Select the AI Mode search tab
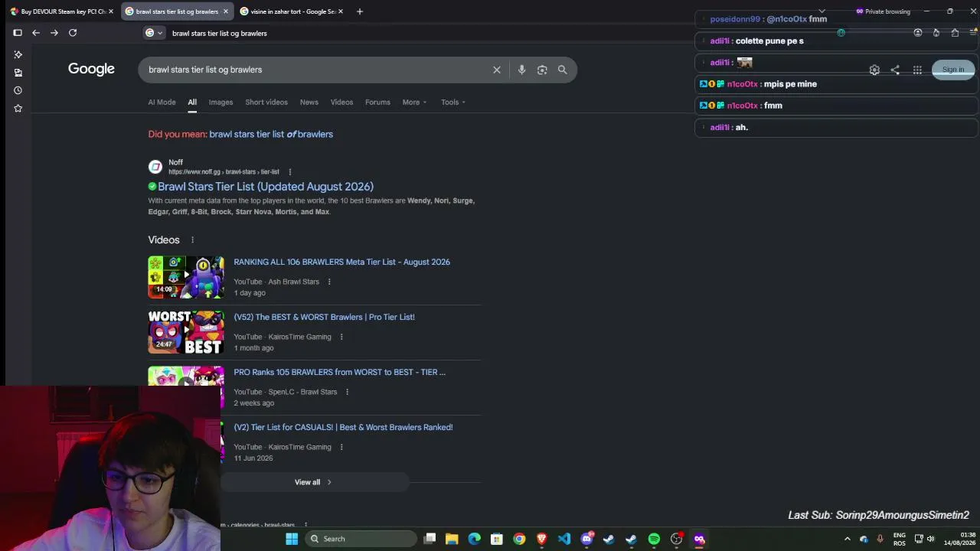This screenshot has width=980, height=551. click(162, 103)
